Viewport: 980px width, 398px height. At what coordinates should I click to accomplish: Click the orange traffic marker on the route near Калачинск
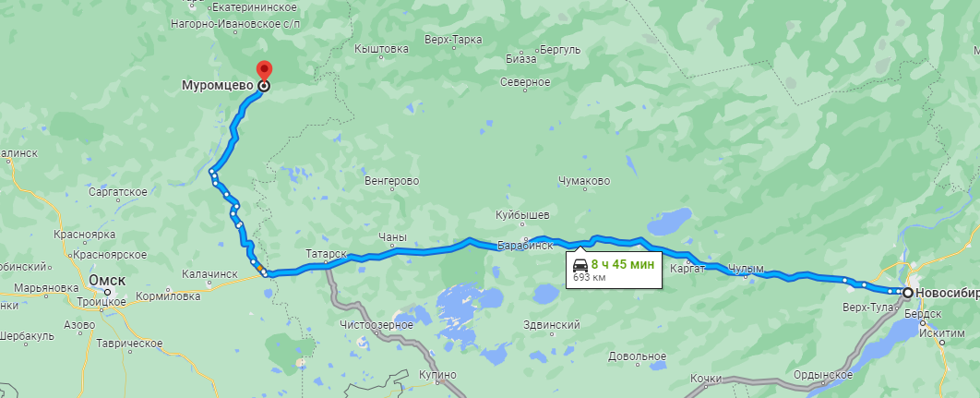point(259,268)
